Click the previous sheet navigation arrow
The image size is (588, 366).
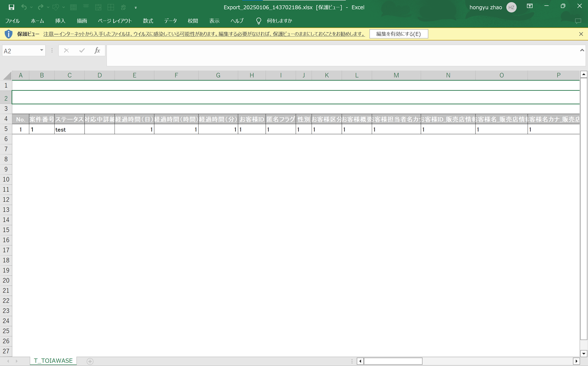[x=8, y=361]
